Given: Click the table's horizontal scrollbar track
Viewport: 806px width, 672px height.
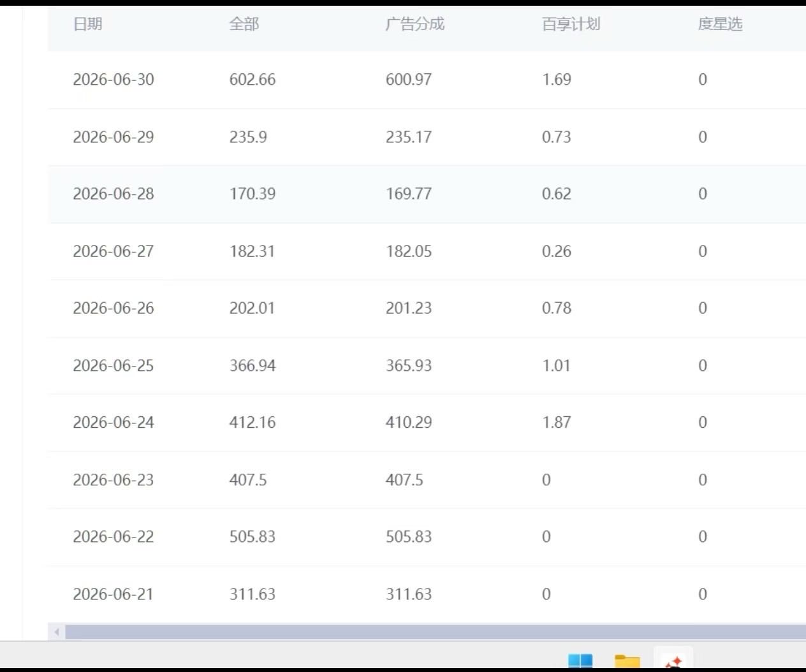Looking at the screenshot, I should (435, 632).
